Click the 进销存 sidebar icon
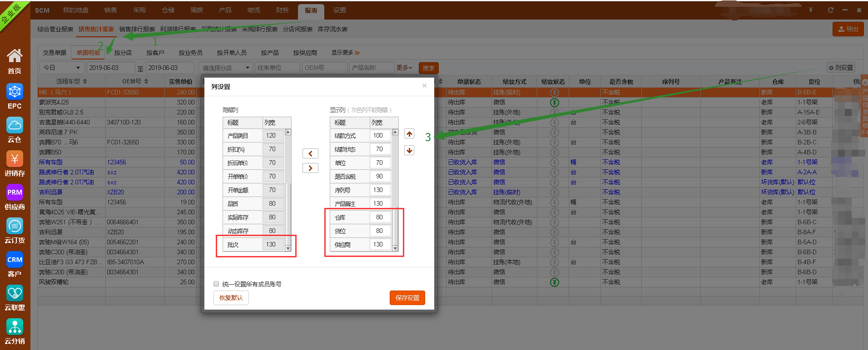Screen dimensions: 868x350 tap(15, 159)
